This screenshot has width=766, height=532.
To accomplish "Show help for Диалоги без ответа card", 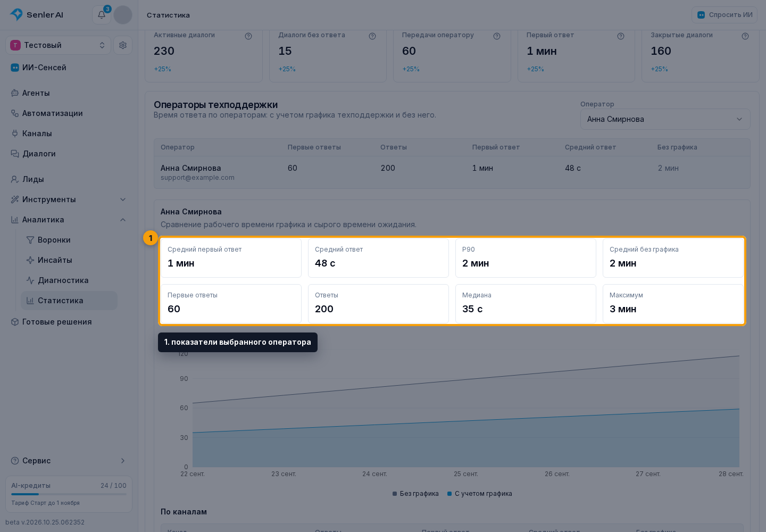I will (x=372, y=36).
